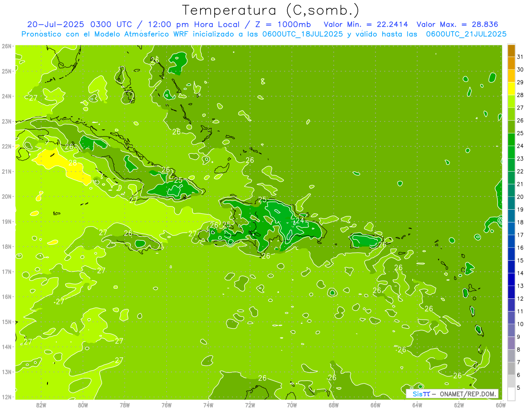
Task: Click the '31' label on the color scale
Action: [x=520, y=57]
